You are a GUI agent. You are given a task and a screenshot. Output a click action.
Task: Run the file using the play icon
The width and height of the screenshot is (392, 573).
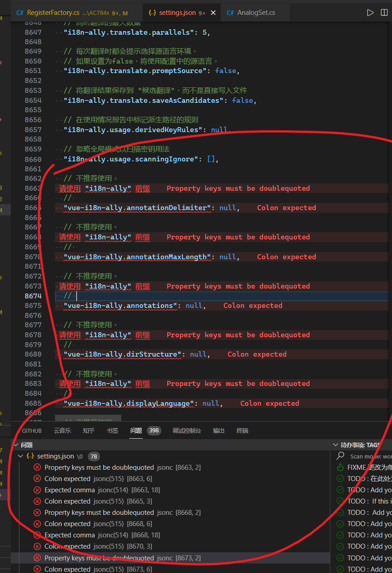370,13
